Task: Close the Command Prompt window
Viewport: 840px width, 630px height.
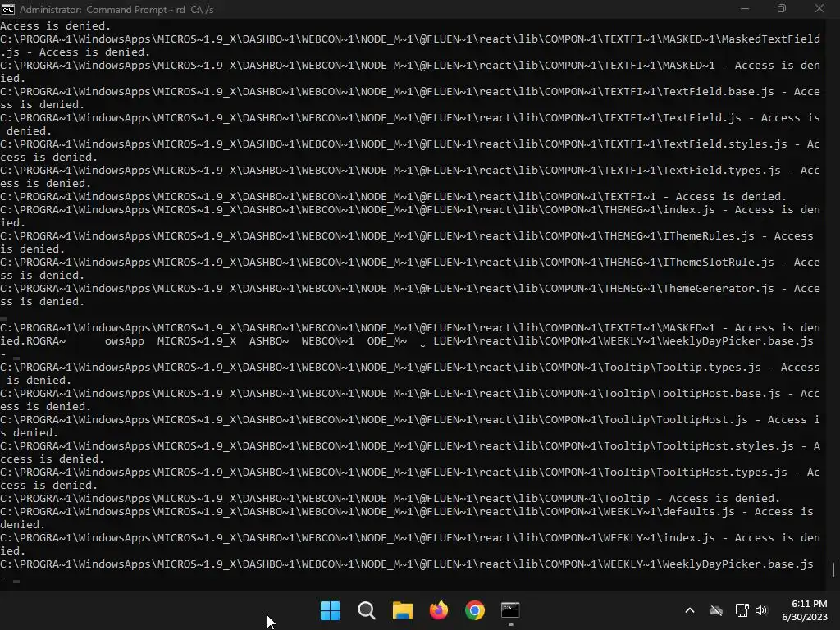Action: [x=819, y=8]
